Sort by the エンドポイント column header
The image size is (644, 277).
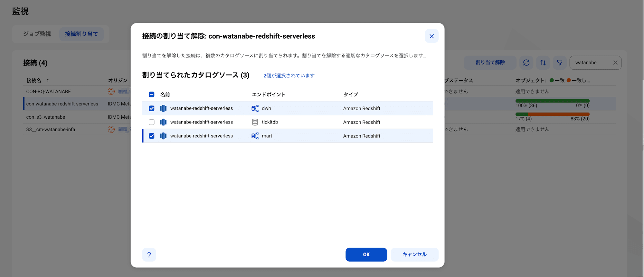coord(269,94)
